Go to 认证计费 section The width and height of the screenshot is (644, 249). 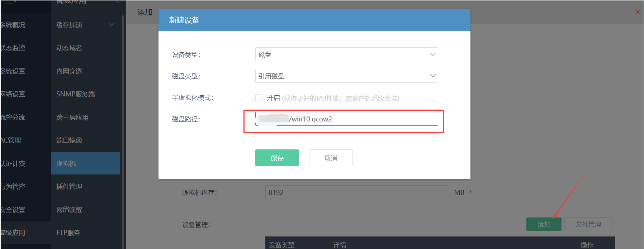13,164
